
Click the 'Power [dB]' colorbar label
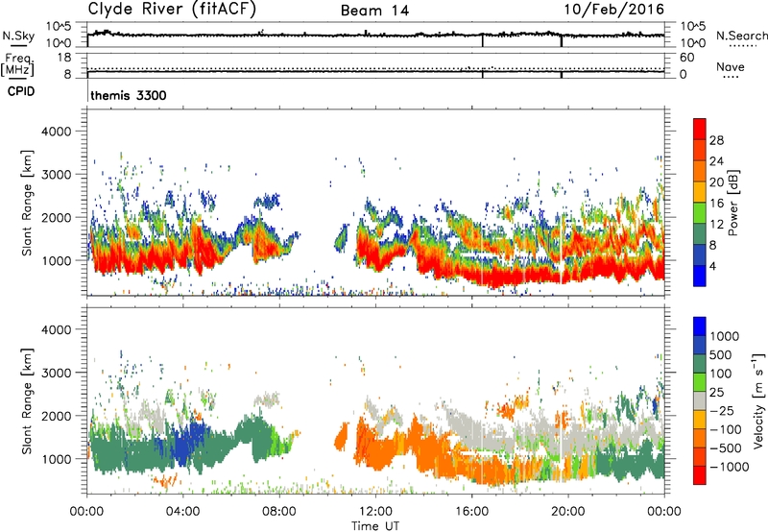click(x=732, y=203)
